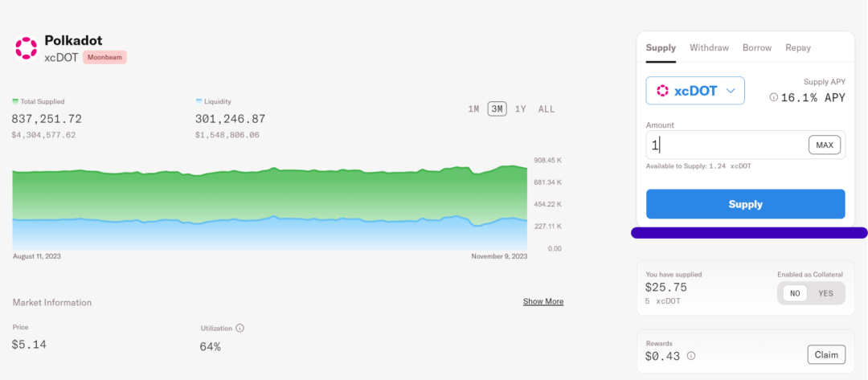Click the Price value $5.14
The width and height of the screenshot is (868, 380).
29,344
